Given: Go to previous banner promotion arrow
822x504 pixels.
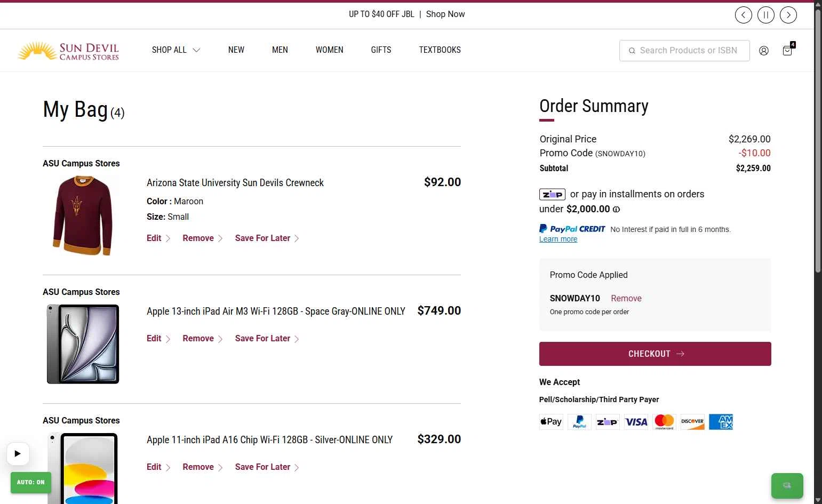Looking at the screenshot, I should point(744,15).
